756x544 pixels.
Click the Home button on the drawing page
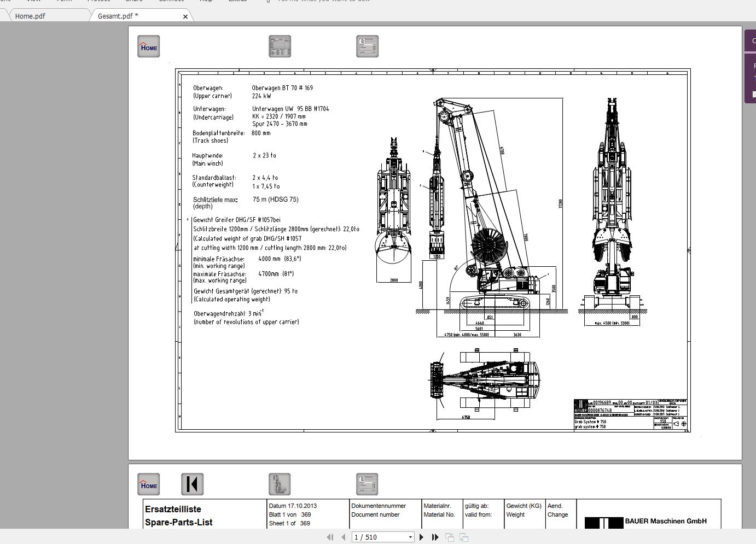148,46
